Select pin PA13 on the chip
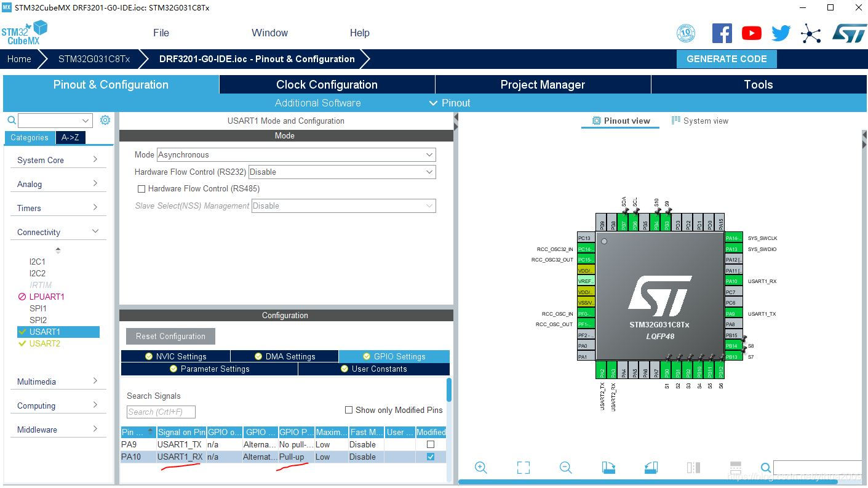868x488 pixels. pyautogui.click(x=733, y=249)
